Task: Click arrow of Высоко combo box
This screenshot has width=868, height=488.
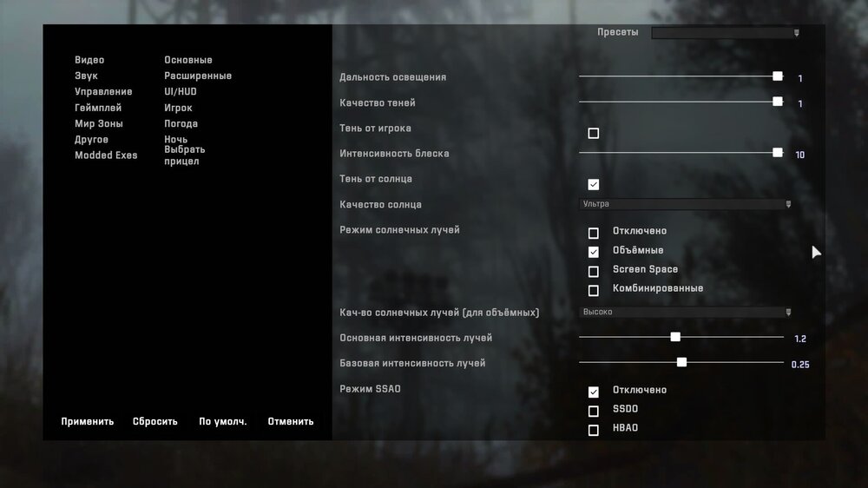Action: 788,313
